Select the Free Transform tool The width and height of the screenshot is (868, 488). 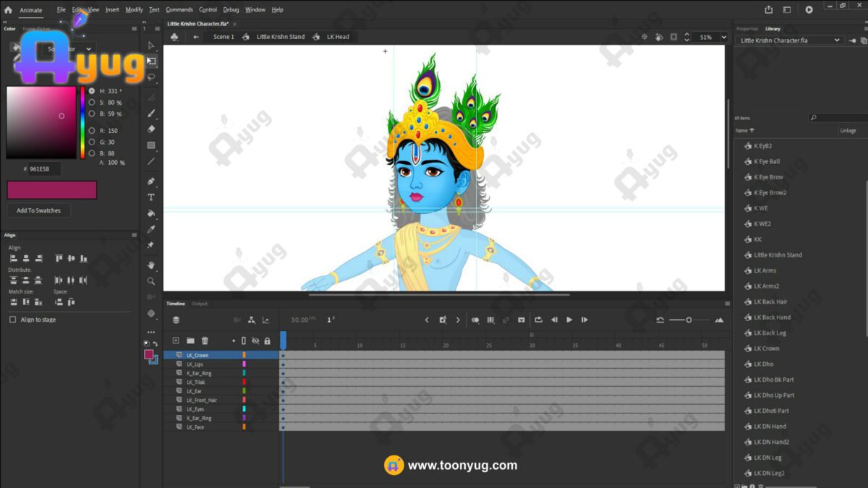point(151,61)
